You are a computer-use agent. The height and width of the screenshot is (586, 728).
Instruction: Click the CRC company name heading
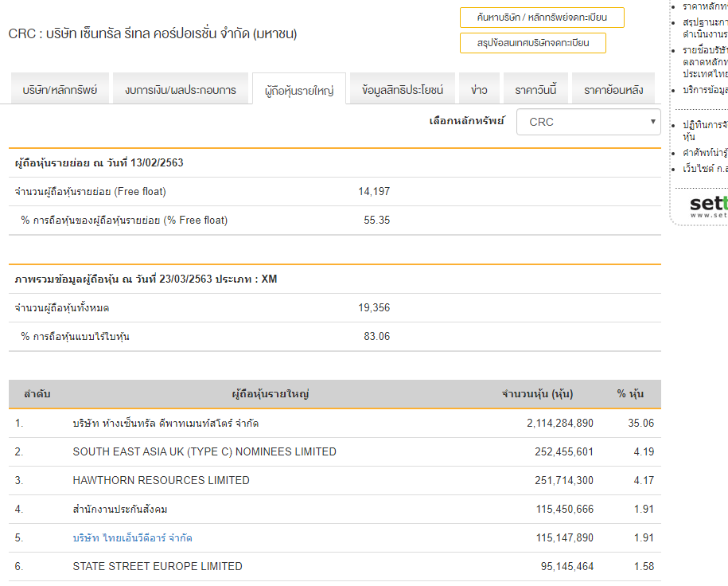(153, 33)
